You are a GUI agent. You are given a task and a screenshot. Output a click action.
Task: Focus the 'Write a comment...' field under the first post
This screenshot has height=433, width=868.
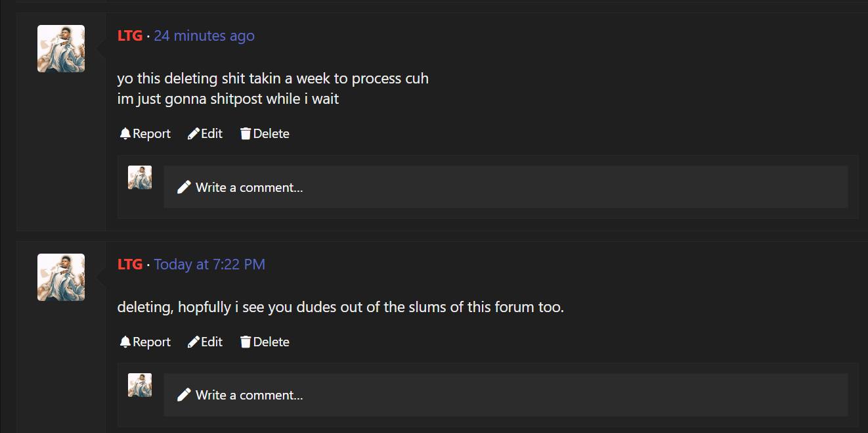(506, 187)
